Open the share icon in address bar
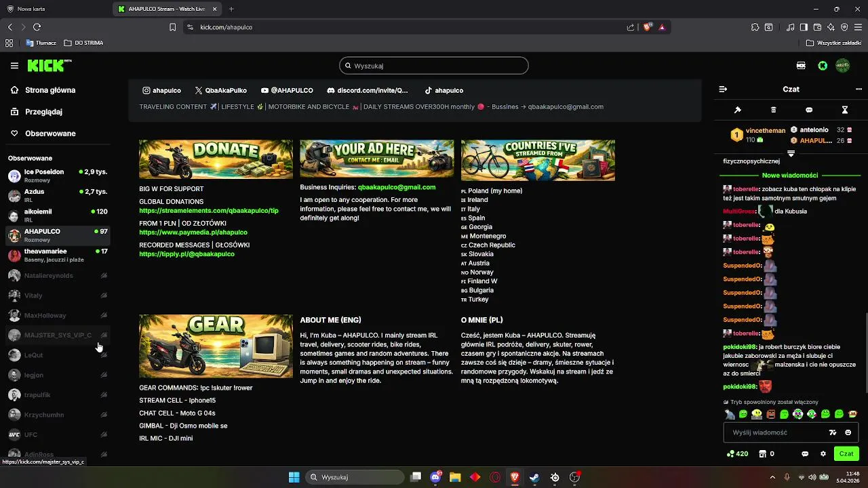This screenshot has height=488, width=868. tap(631, 27)
